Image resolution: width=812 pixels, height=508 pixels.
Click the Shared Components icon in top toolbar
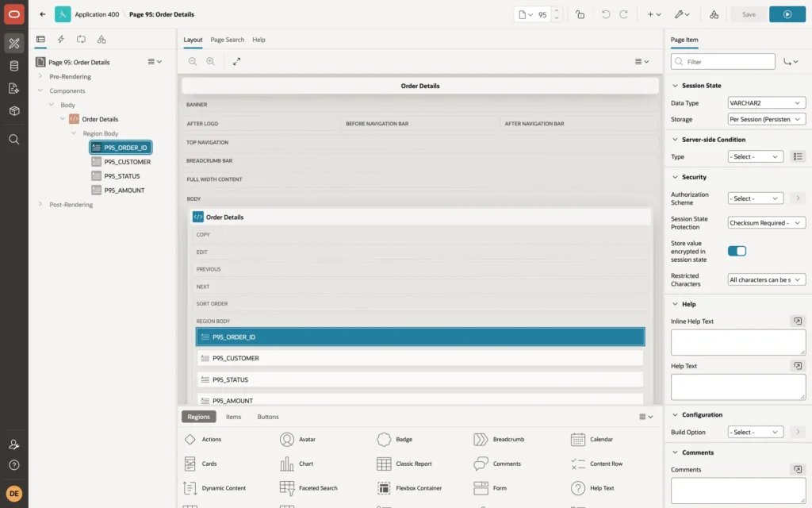pyautogui.click(x=714, y=14)
